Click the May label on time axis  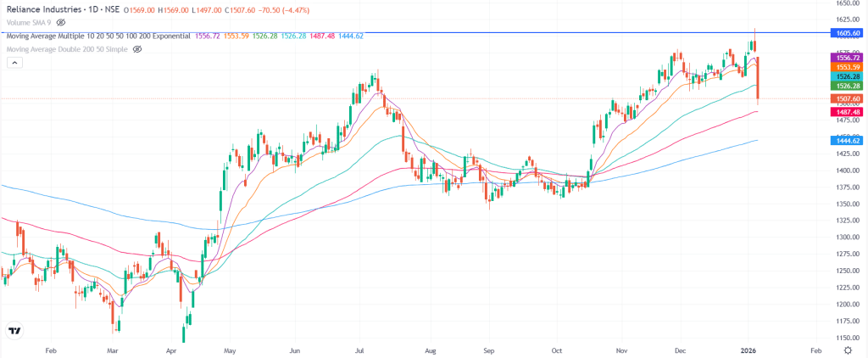(x=228, y=349)
